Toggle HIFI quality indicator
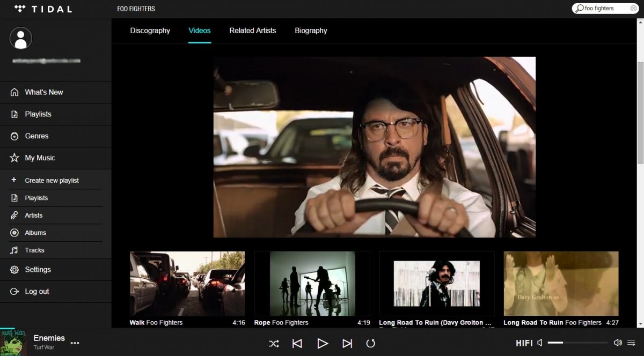Viewport: 644px width, 356px height. click(x=524, y=343)
